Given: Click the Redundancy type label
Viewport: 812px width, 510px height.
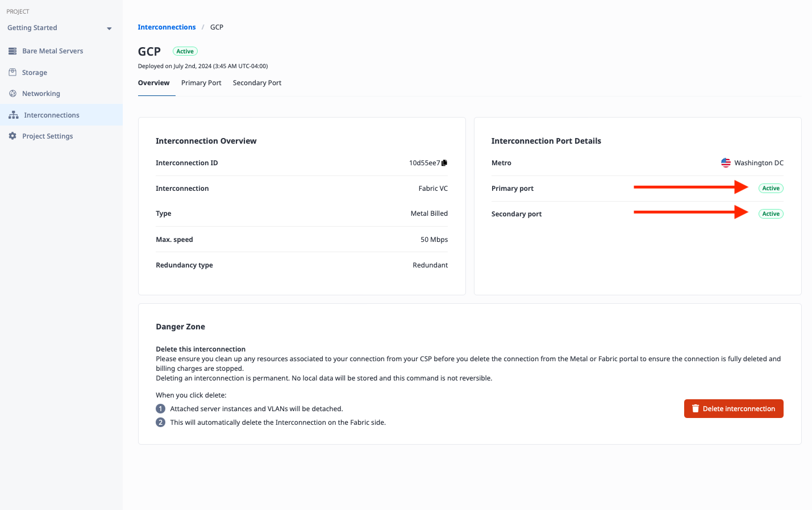Looking at the screenshot, I should pyautogui.click(x=184, y=265).
